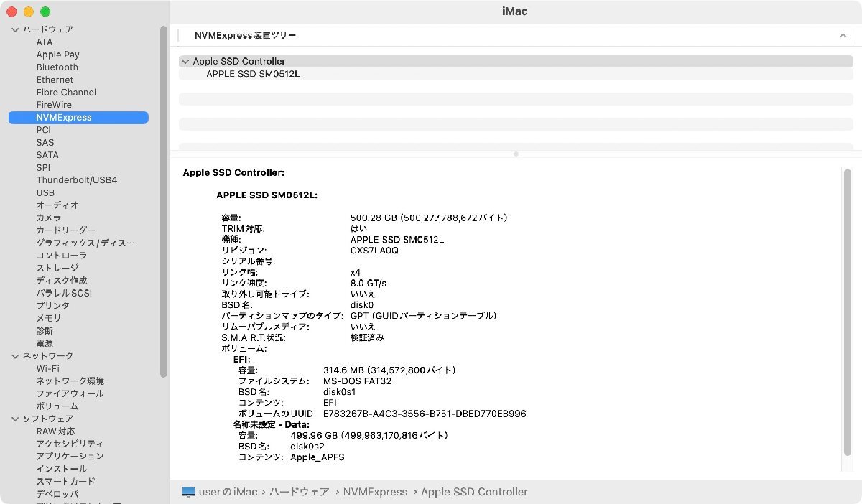Select コントローラ in the sidebar
The image size is (862, 504).
pos(61,256)
